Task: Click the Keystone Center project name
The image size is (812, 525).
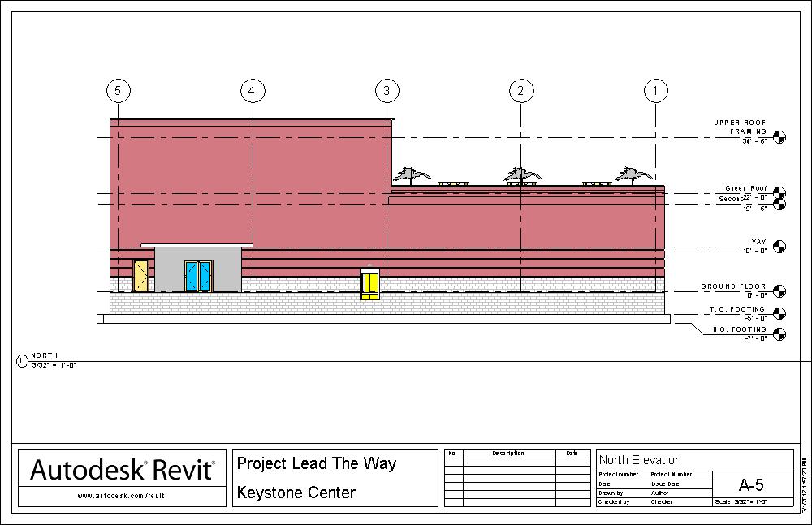Action: (x=296, y=493)
